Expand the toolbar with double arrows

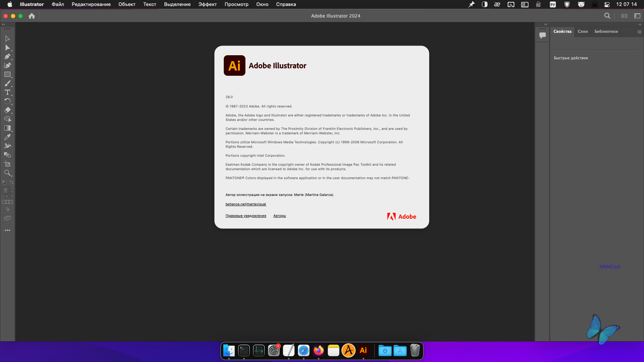point(4,24)
